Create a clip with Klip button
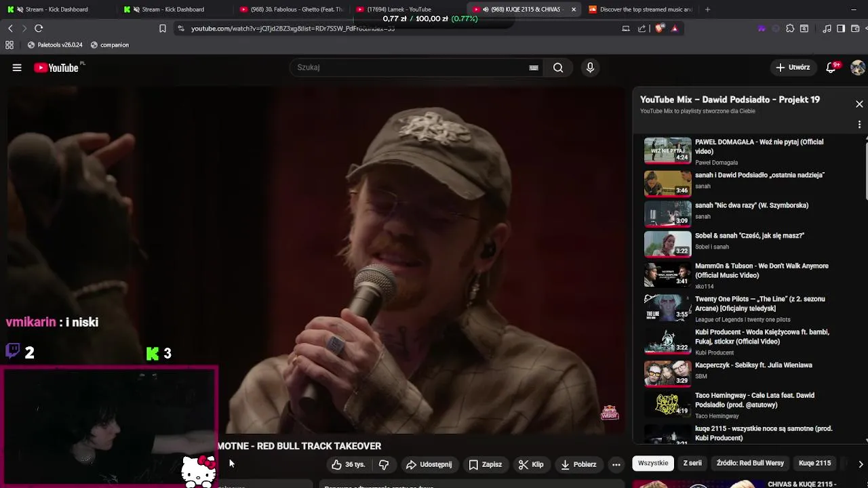 531,464
